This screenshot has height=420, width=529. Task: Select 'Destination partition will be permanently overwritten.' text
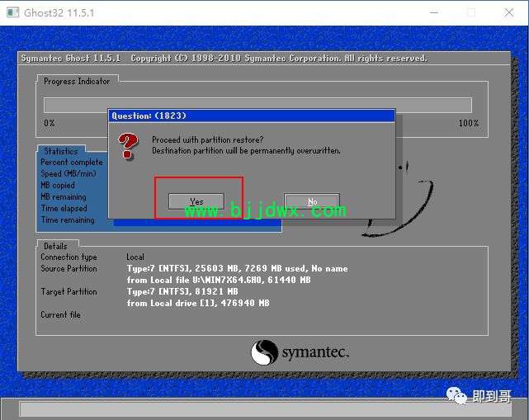(246, 150)
